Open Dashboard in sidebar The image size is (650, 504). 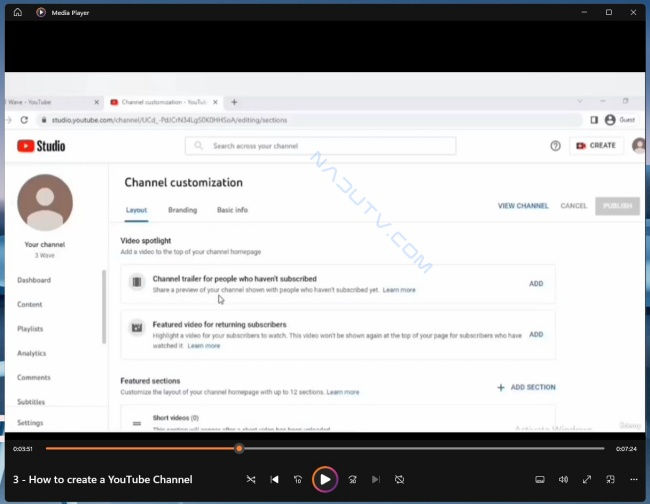tap(34, 280)
